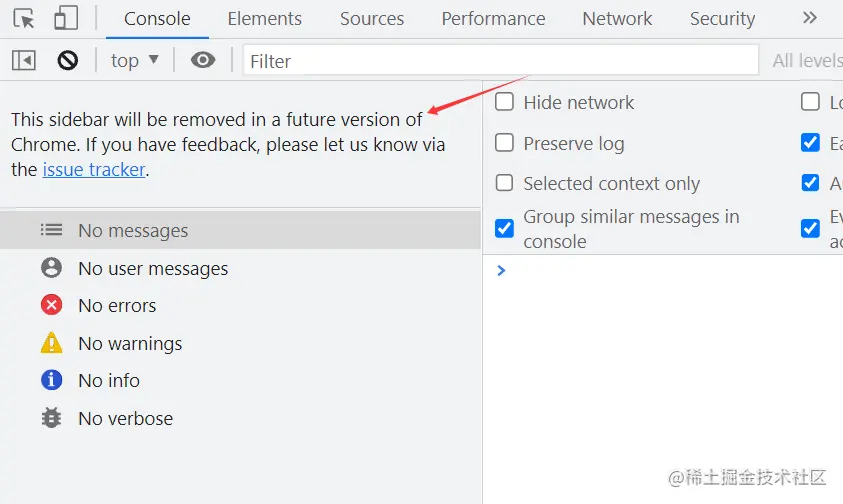Create a live expression via eye icon
This screenshot has width=843, height=504.
coord(203,60)
